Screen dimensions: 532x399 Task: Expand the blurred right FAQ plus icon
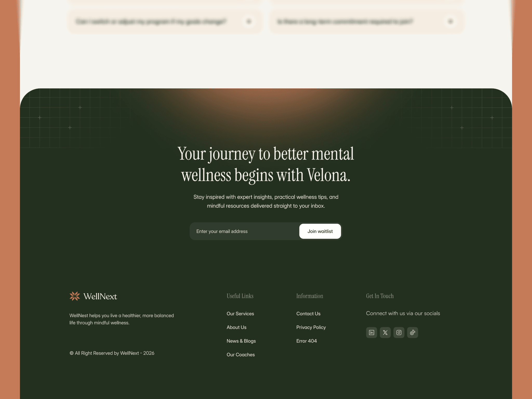451,21
